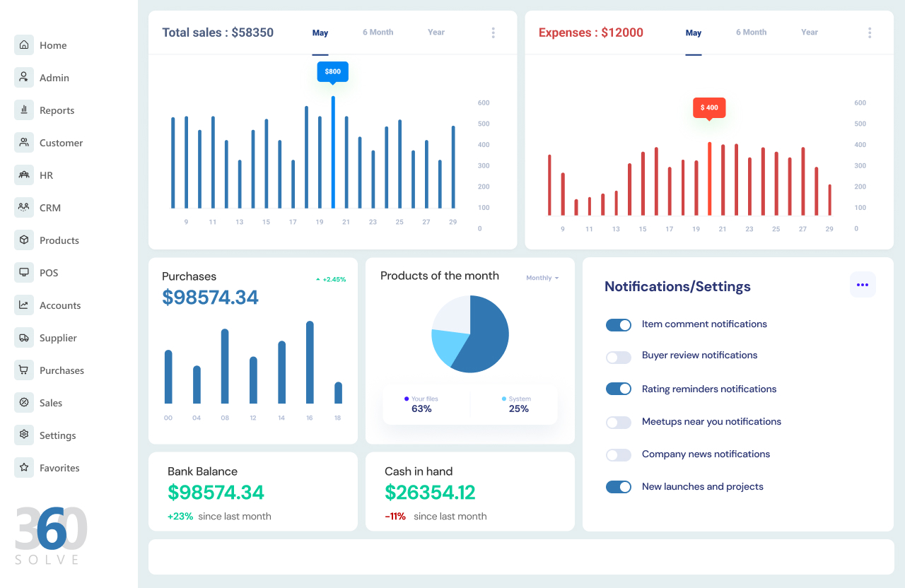Switch Expenses chart to Year view

(809, 32)
